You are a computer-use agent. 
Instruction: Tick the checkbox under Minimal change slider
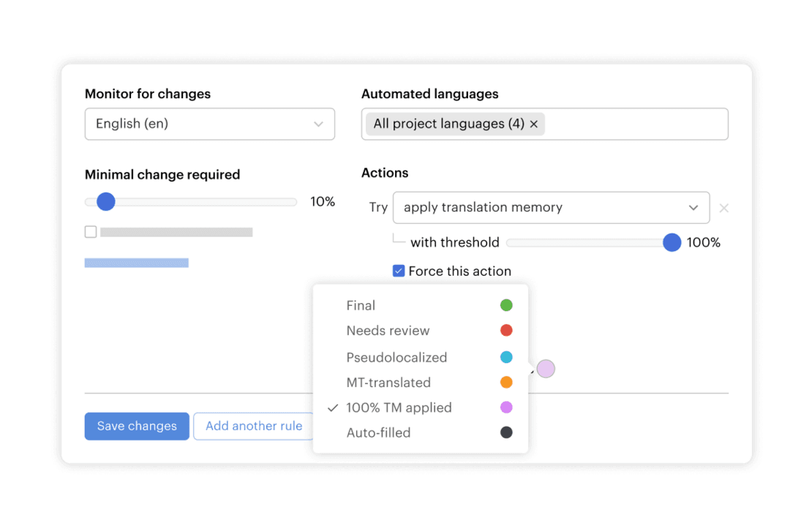(91, 232)
